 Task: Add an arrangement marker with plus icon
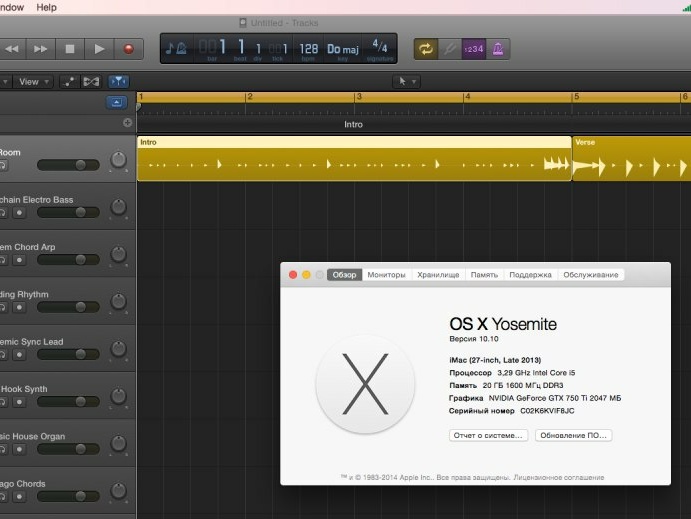pos(127,122)
